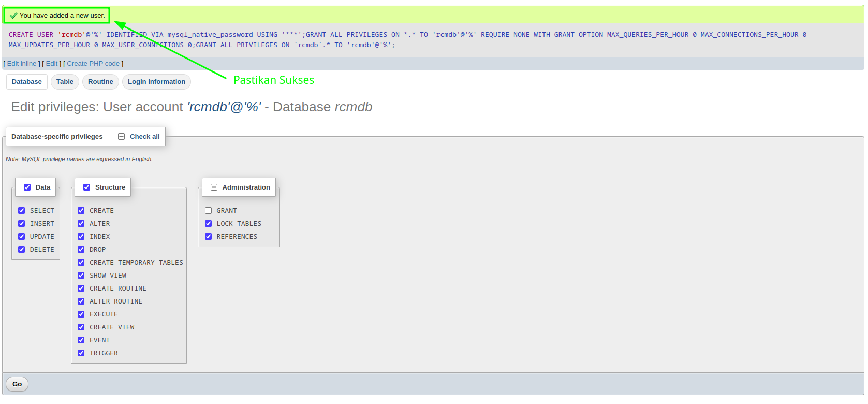
Task: Toggle the Structure group checkbox
Action: point(87,187)
